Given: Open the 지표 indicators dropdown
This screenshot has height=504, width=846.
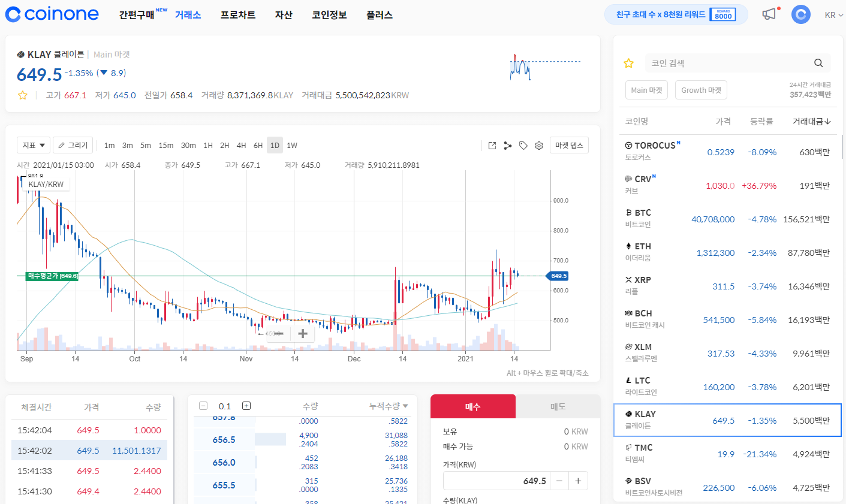Looking at the screenshot, I should click(x=33, y=145).
